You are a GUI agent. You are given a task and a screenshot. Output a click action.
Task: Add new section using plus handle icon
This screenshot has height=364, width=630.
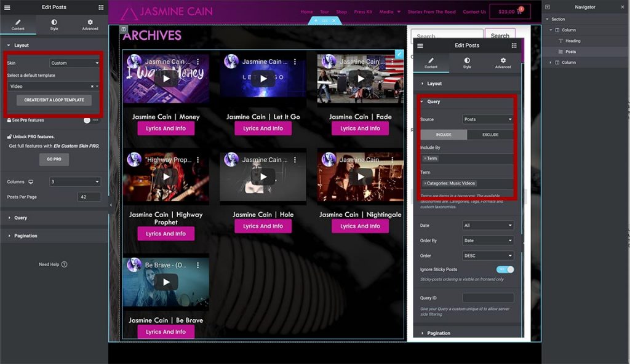[x=316, y=20]
